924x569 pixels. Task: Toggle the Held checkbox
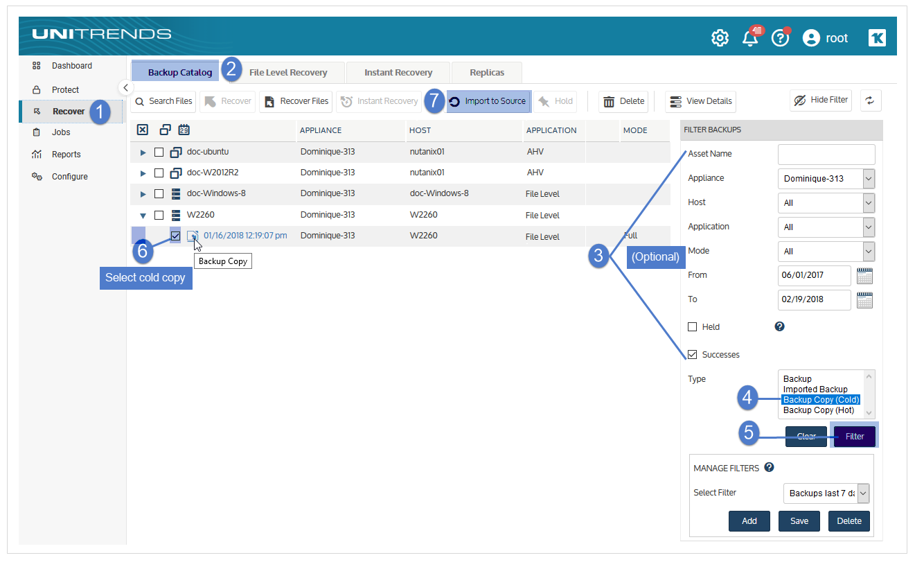tap(692, 327)
